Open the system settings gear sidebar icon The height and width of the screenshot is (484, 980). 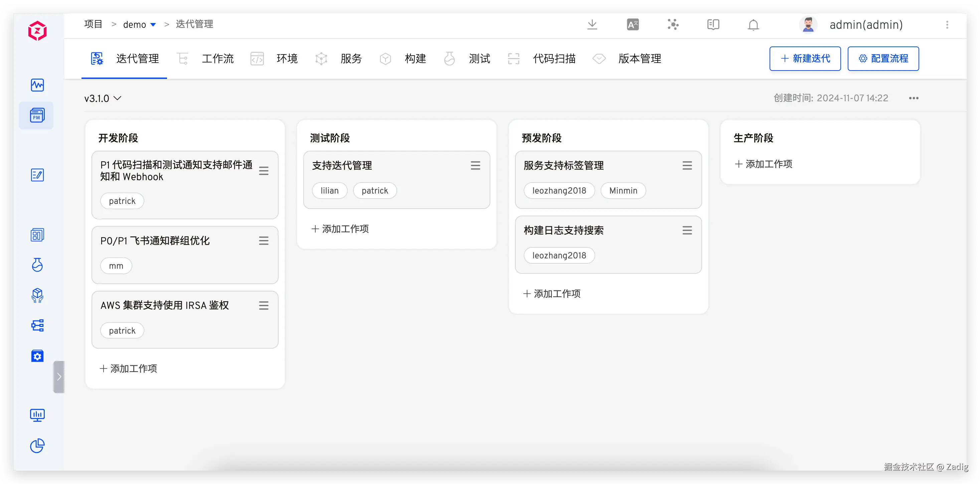37,356
